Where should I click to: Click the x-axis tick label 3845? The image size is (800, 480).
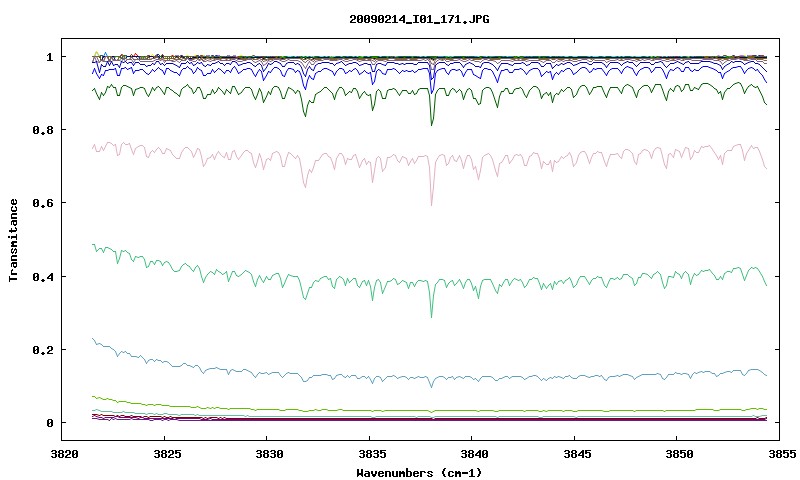[577, 454]
